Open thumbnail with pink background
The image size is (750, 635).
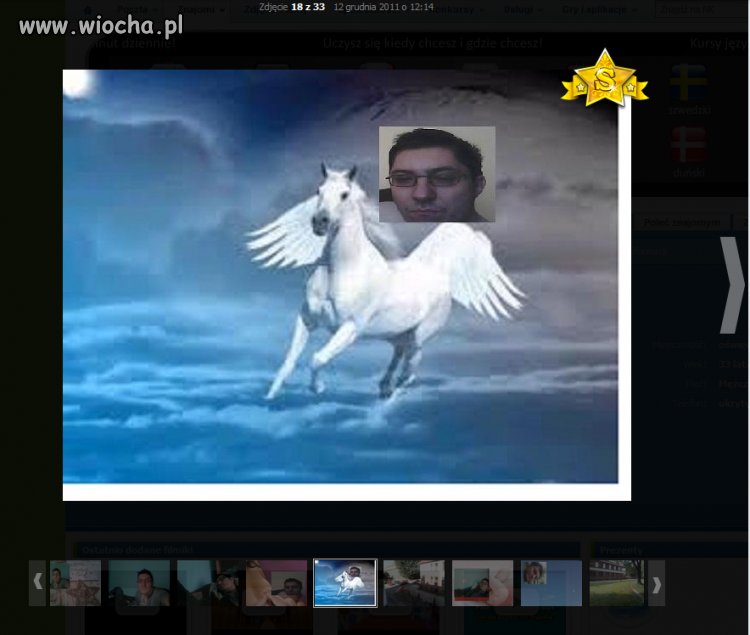point(276,583)
